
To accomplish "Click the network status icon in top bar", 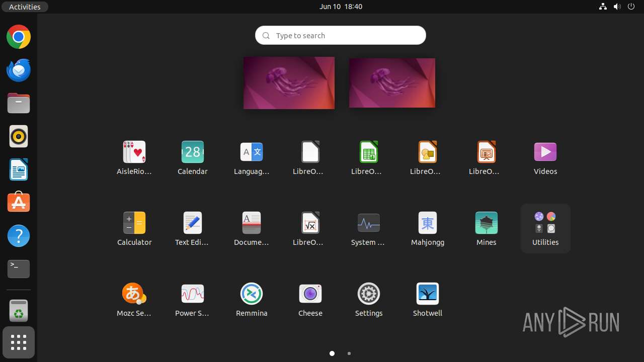I will (x=603, y=7).
